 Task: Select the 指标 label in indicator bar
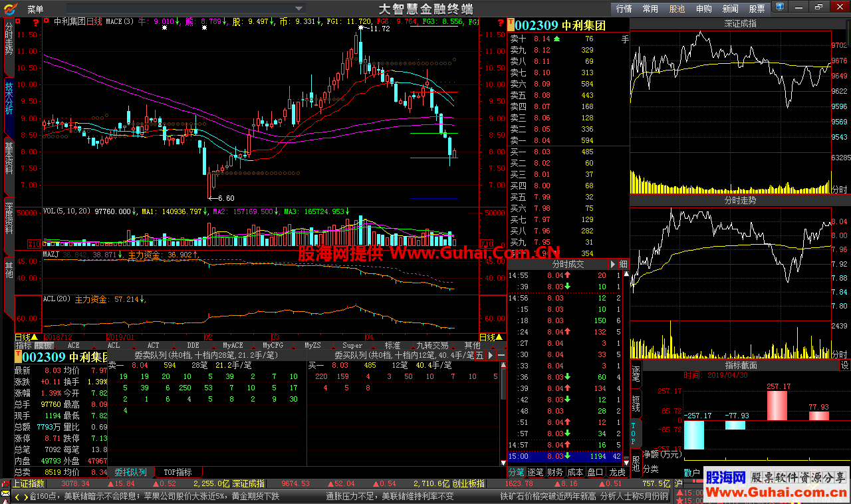coord(24,346)
